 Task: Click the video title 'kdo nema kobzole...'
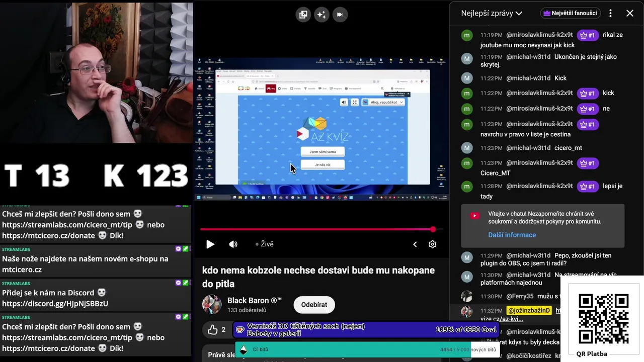coord(318,277)
